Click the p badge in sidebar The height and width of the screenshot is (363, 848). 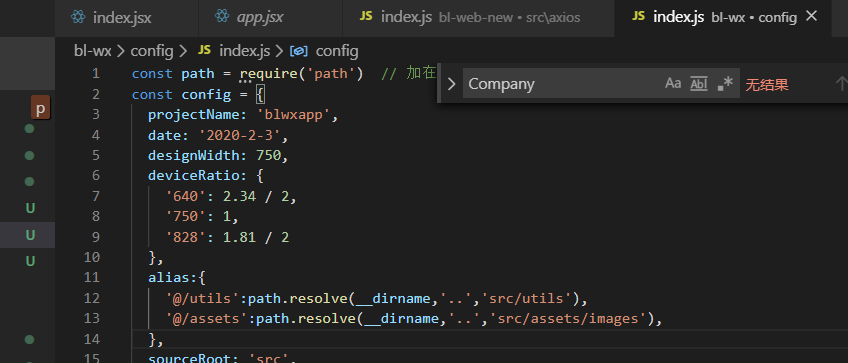[40, 107]
